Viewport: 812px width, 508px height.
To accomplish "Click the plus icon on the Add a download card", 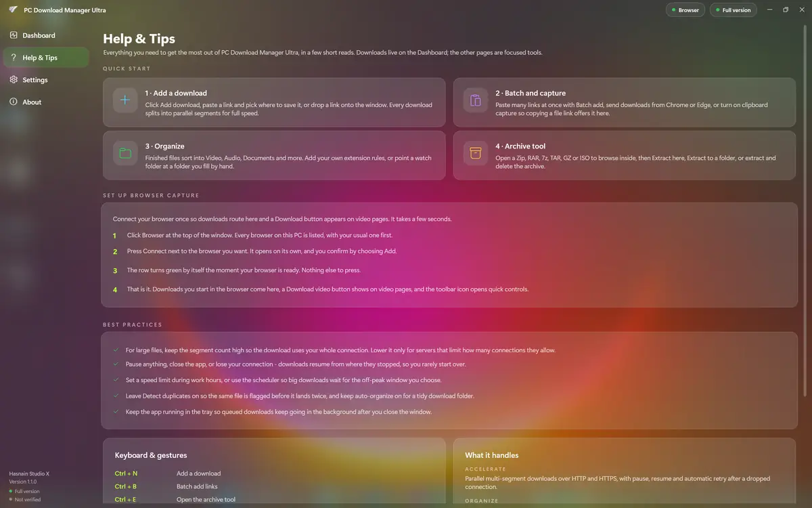I will (x=125, y=100).
